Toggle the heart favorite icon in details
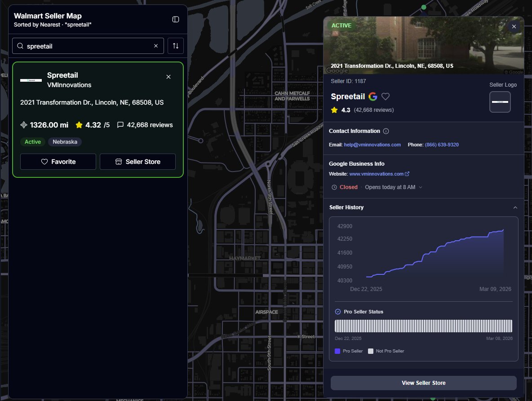Viewport: 532px width, 401px height. tap(386, 97)
